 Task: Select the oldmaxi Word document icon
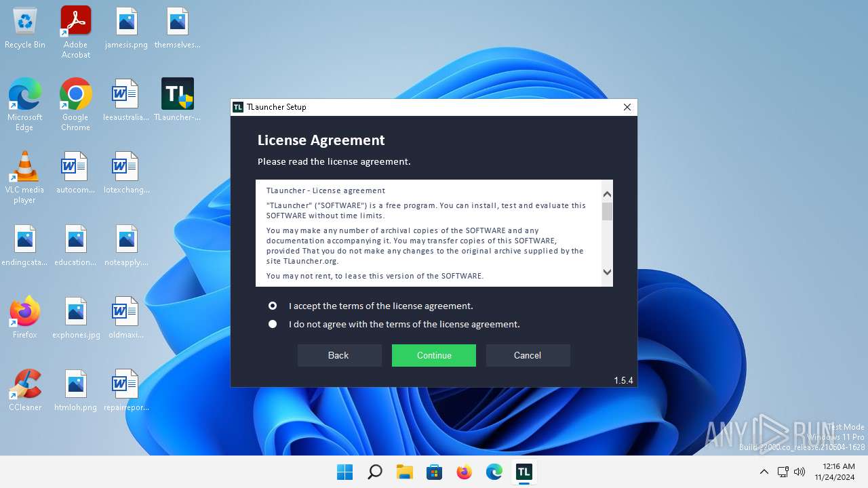pos(127,317)
